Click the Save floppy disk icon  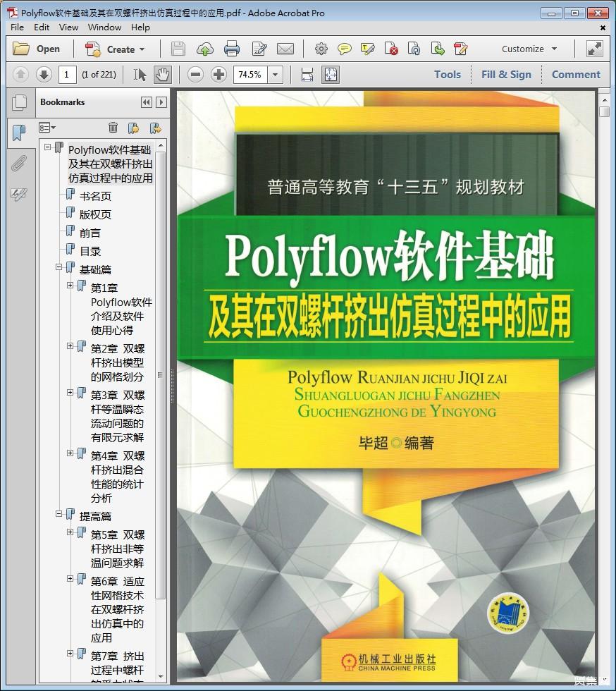(x=178, y=49)
